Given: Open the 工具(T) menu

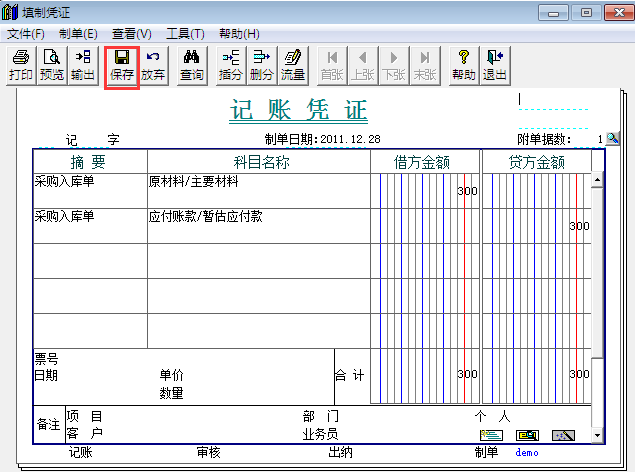Looking at the screenshot, I should (x=185, y=34).
